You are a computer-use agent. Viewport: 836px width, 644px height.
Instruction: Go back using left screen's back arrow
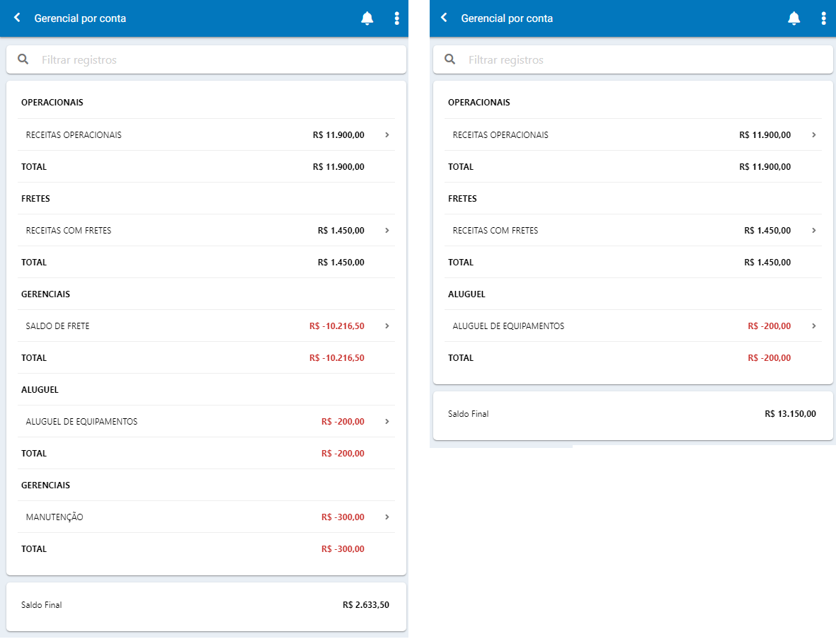[17, 18]
